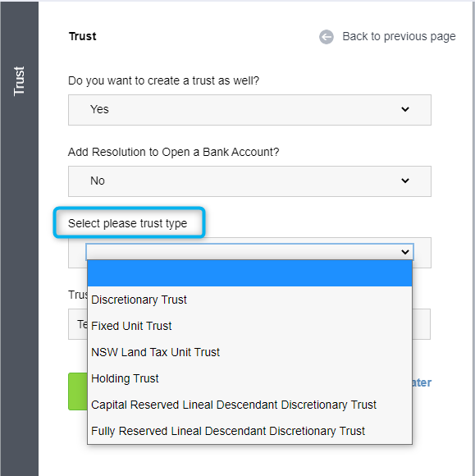The image size is (475, 476).
Task: Click the green button behind the dropdown
Action: 78,391
